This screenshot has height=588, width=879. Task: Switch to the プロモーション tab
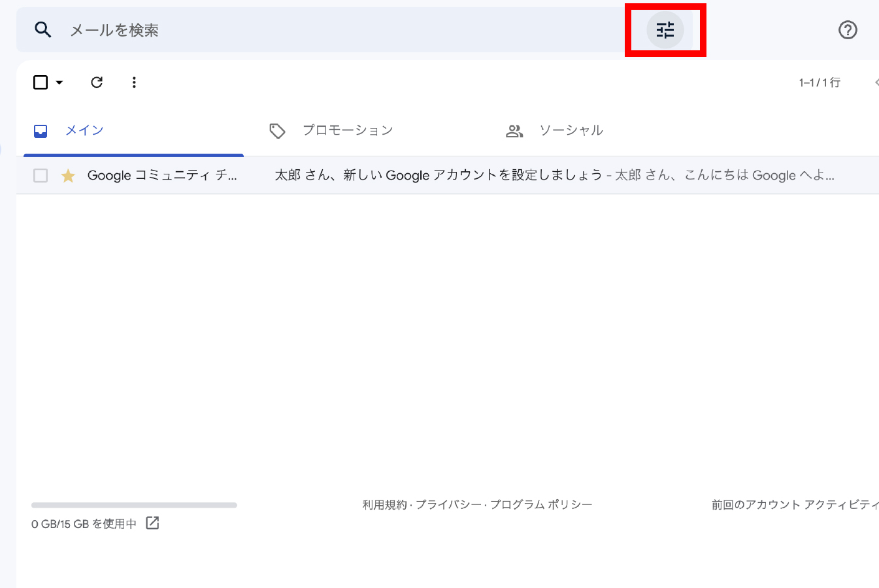tap(347, 131)
